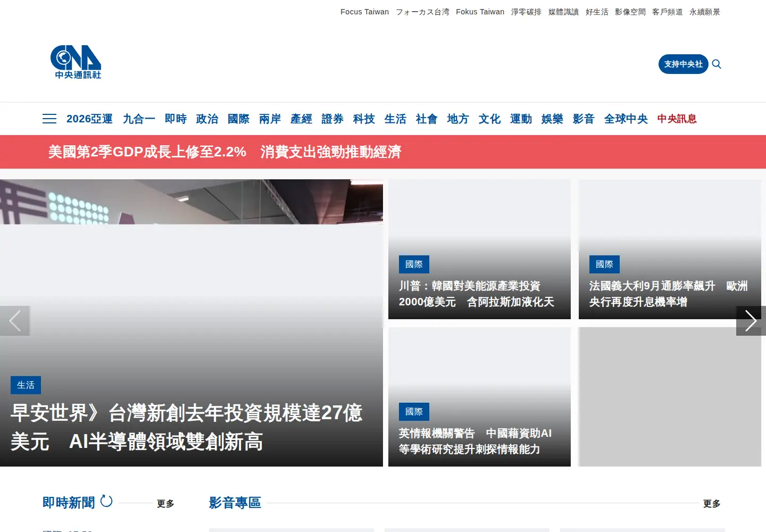Go to the 證券 section
This screenshot has height=532, width=766.
click(332, 119)
